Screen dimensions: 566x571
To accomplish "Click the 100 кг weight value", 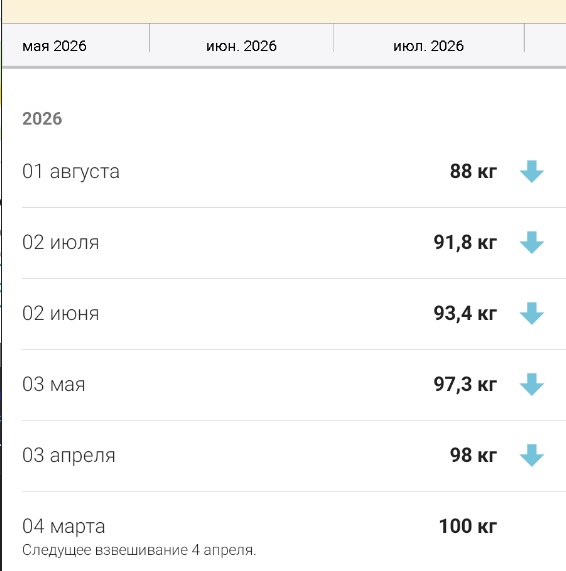I will (468, 526).
